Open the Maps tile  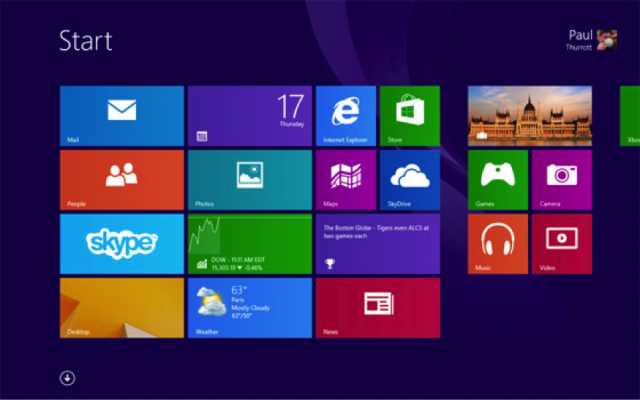346,180
